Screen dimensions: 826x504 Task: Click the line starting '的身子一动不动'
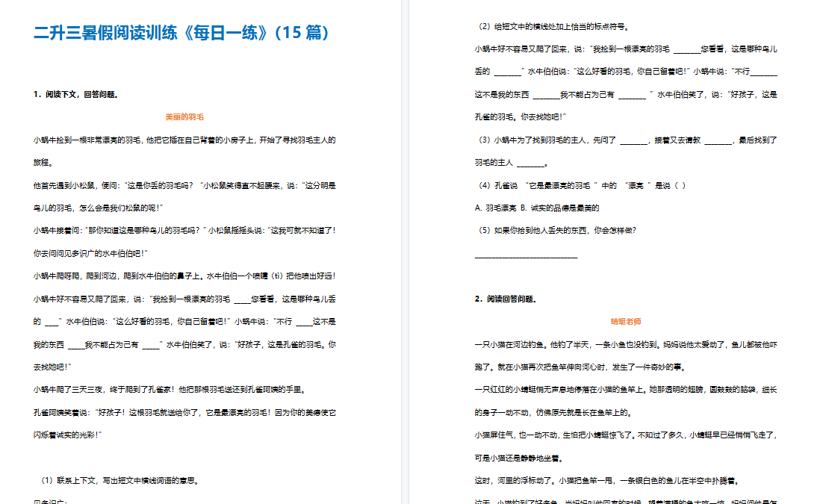(553, 412)
